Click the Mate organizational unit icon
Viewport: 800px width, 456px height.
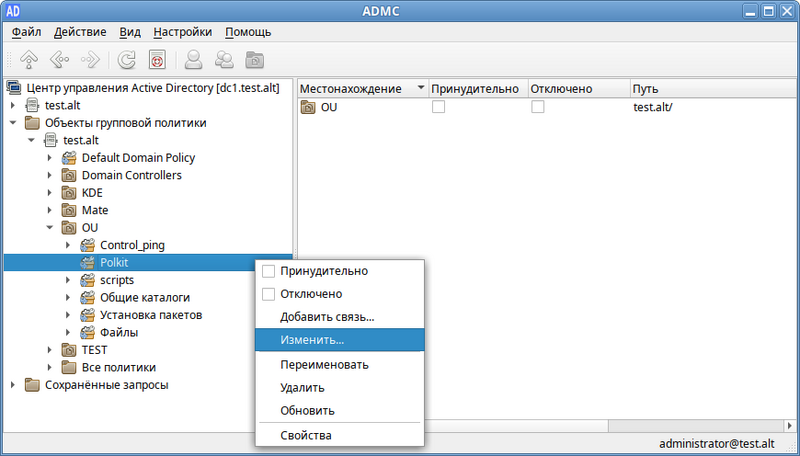pos(69,210)
